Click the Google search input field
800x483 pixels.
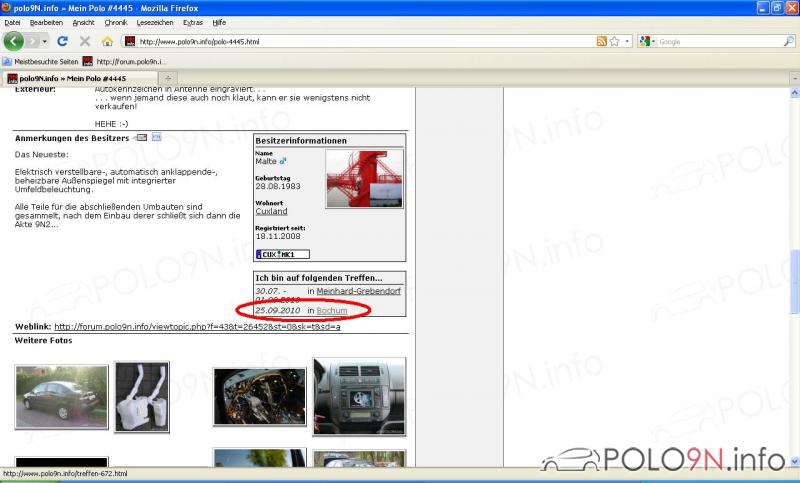point(718,41)
